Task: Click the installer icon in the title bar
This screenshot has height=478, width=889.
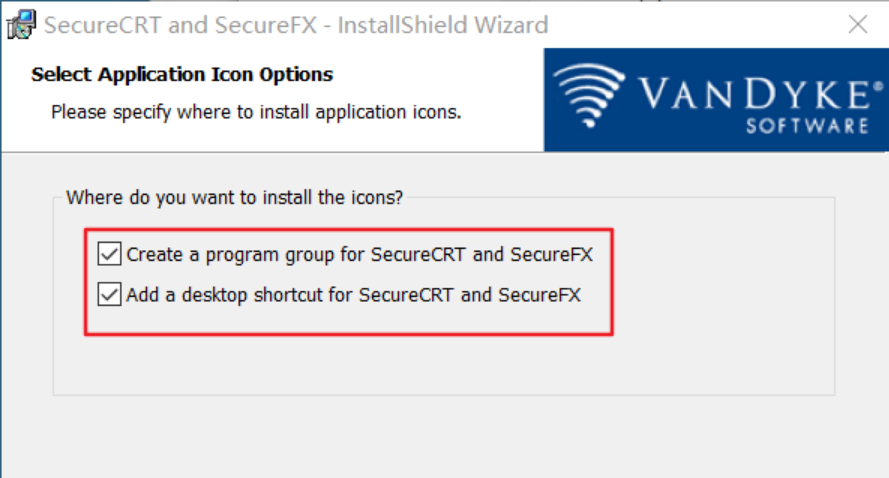Action: tap(20, 25)
